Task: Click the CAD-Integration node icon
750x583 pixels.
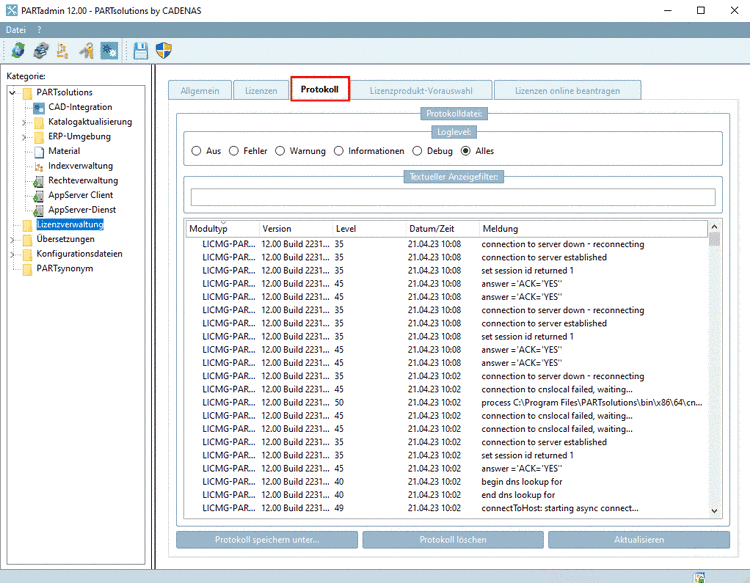Action: [x=39, y=108]
